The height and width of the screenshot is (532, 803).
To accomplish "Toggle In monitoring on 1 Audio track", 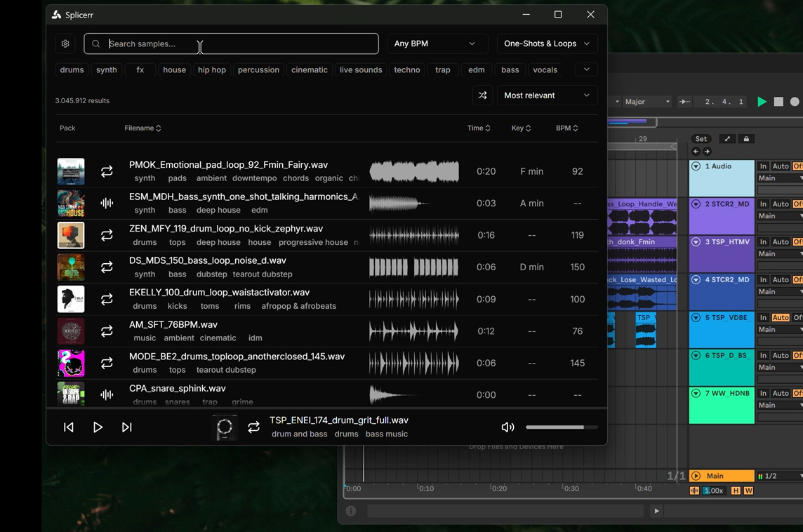I will [763, 166].
